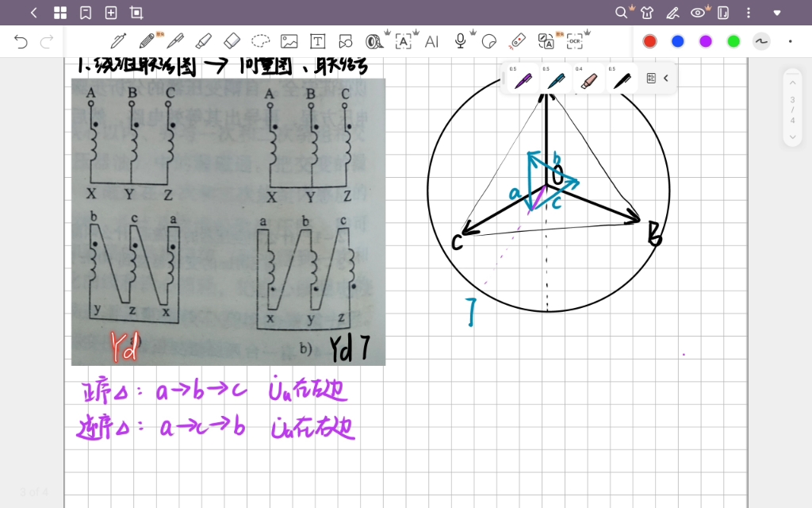Screen dimensions: 812x508
Task: Go to next page with down chevron
Action: (x=792, y=137)
